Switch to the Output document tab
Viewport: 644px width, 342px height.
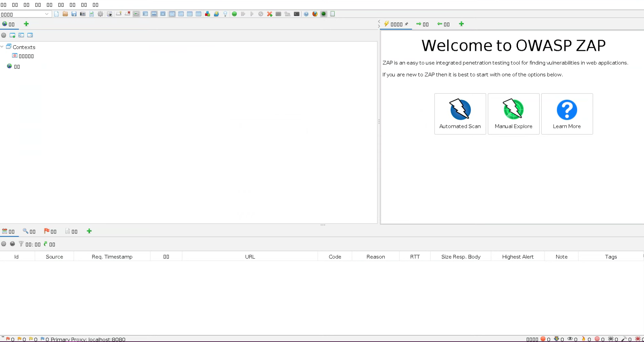(x=71, y=231)
